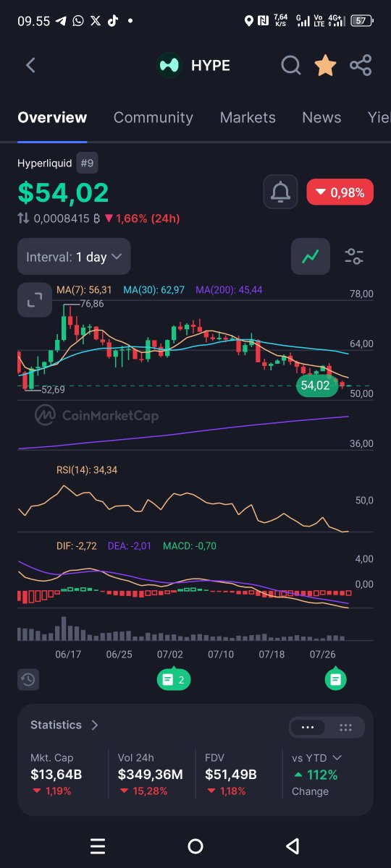Viewport: 391px width, 868px height.
Task: Select compact statistics view with dots
Action: click(x=308, y=728)
